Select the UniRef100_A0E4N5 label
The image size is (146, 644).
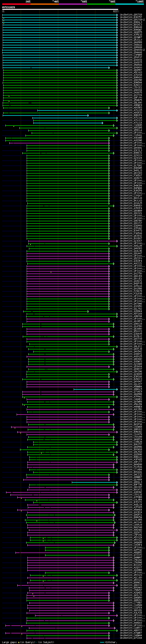(131, 138)
